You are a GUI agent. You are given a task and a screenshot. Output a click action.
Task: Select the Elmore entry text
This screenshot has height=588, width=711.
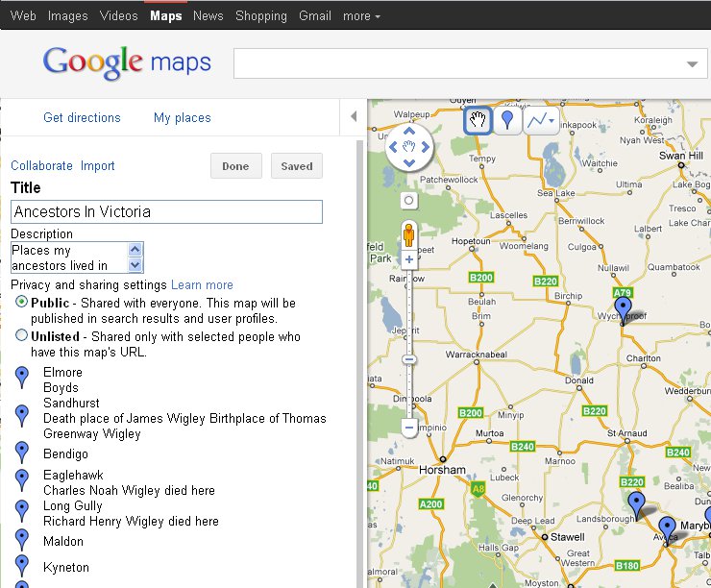tap(63, 372)
